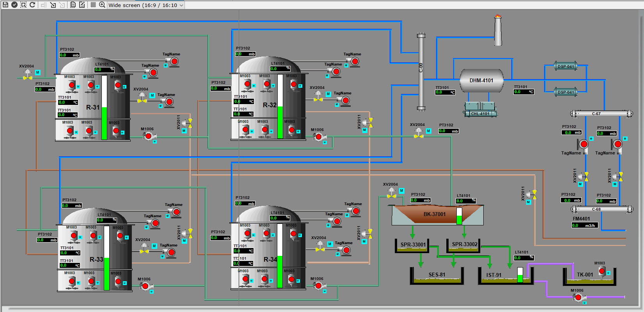Select the BK-37001 basin
The image size is (644, 312).
pyautogui.click(x=434, y=214)
